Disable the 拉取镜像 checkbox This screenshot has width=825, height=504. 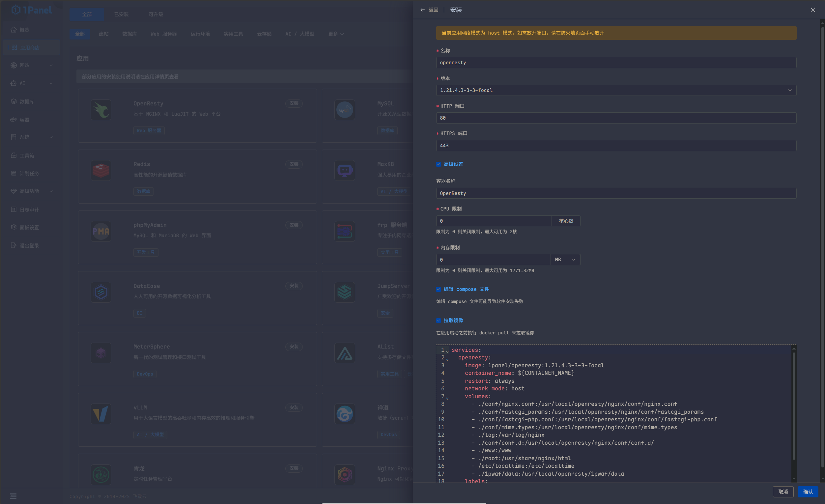[x=438, y=320]
